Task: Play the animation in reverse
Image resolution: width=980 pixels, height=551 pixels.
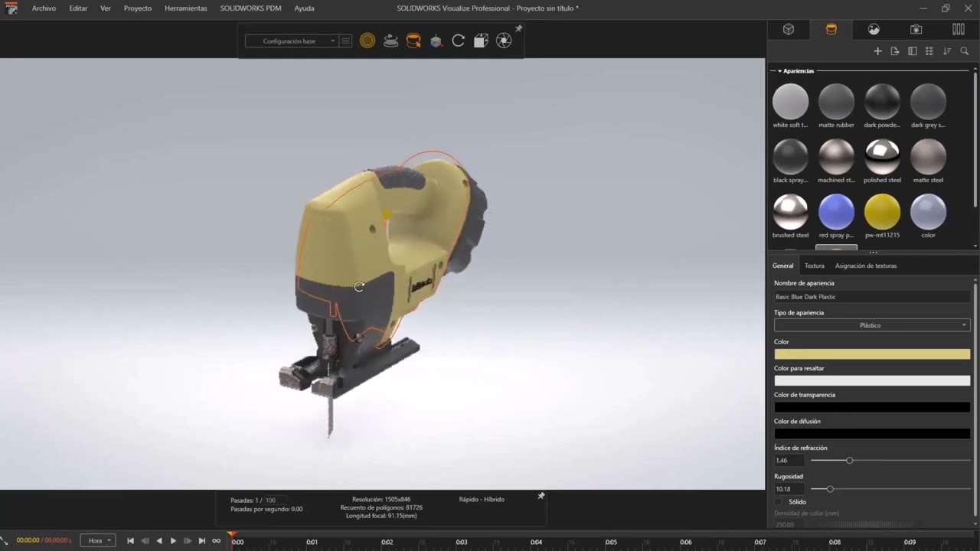Action: (159, 541)
